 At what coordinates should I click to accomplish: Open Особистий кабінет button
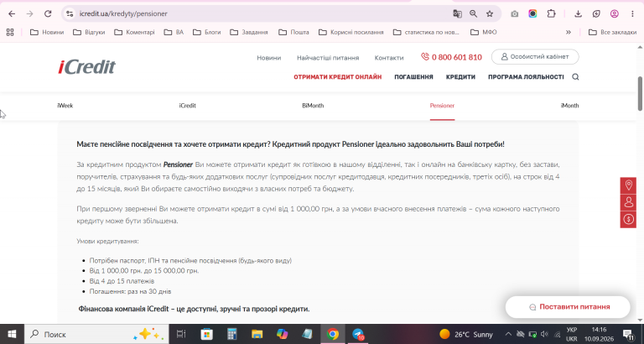(x=535, y=57)
